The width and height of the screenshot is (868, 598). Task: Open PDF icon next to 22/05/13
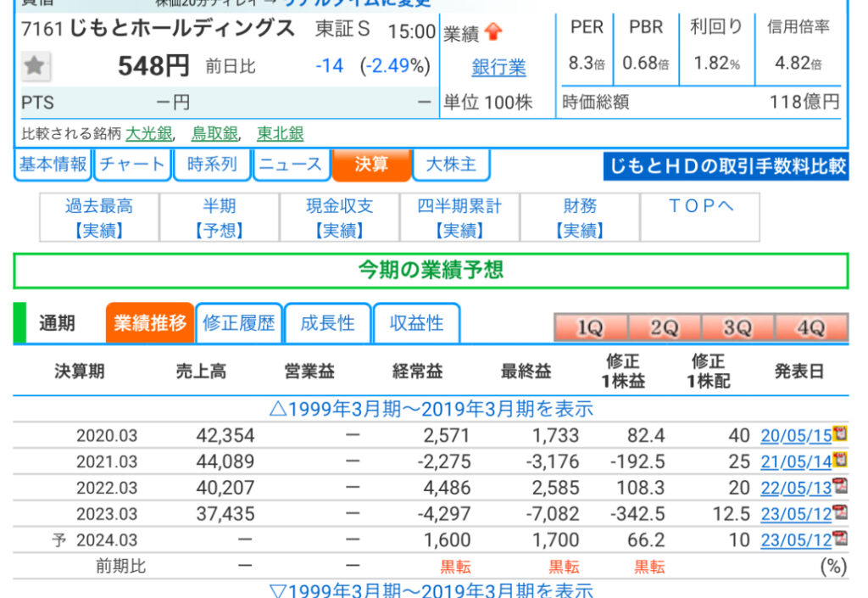[840, 485]
